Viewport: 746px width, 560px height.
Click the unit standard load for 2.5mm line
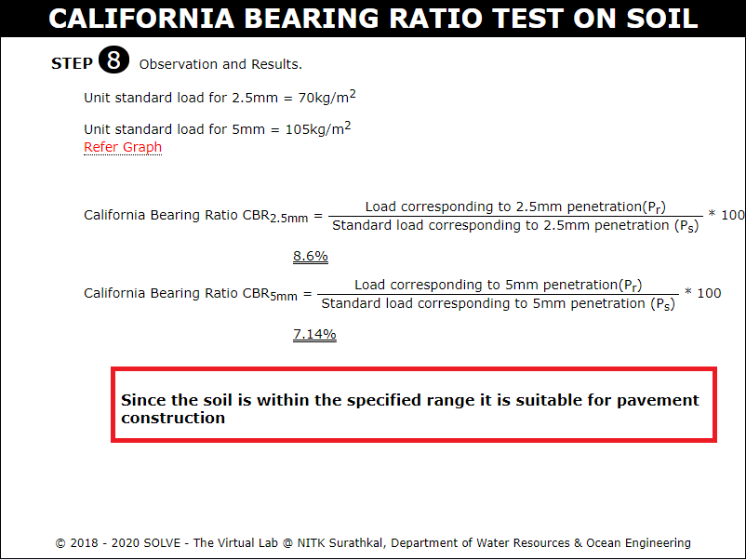pyautogui.click(x=220, y=97)
